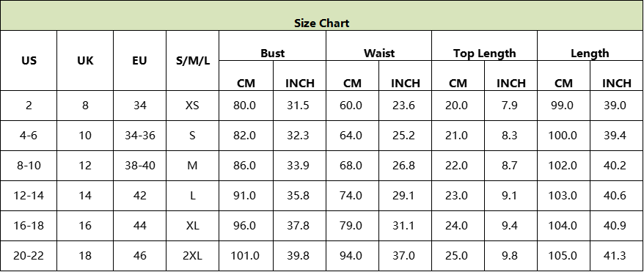Click the Length header cell
Screen dimensions: 644x272
coord(590,45)
